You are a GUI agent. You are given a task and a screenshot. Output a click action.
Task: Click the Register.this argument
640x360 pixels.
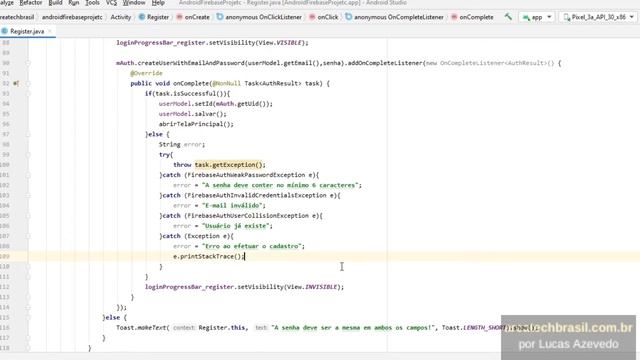[x=222, y=327]
